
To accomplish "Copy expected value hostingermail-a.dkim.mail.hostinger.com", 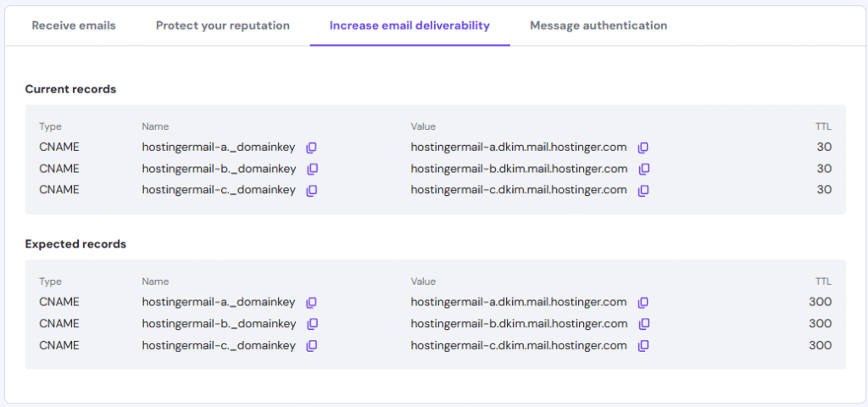I will tap(643, 303).
